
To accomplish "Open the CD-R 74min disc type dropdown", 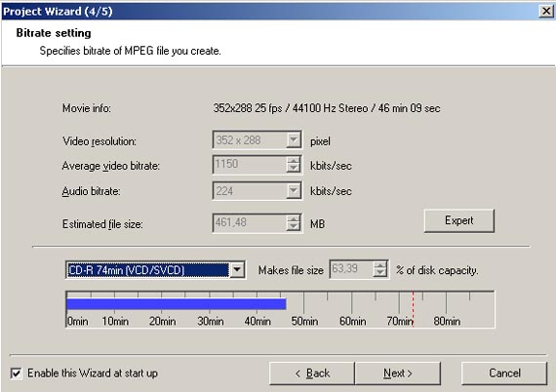I will (237, 270).
